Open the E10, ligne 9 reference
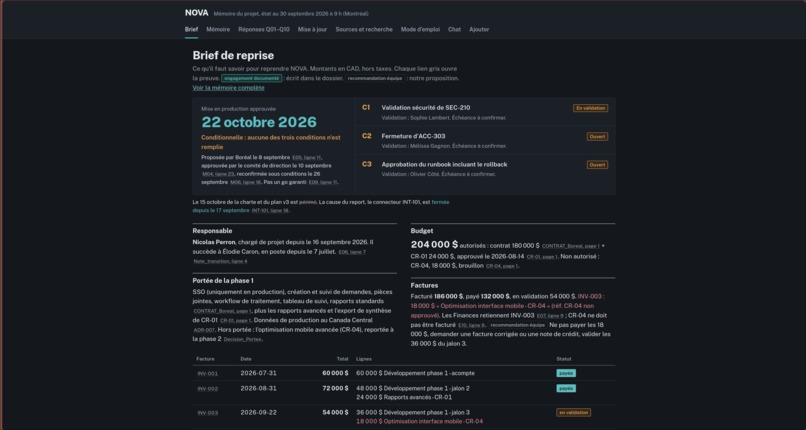Viewport: 806px width, 430px height. pyautogui.click(x=471, y=325)
